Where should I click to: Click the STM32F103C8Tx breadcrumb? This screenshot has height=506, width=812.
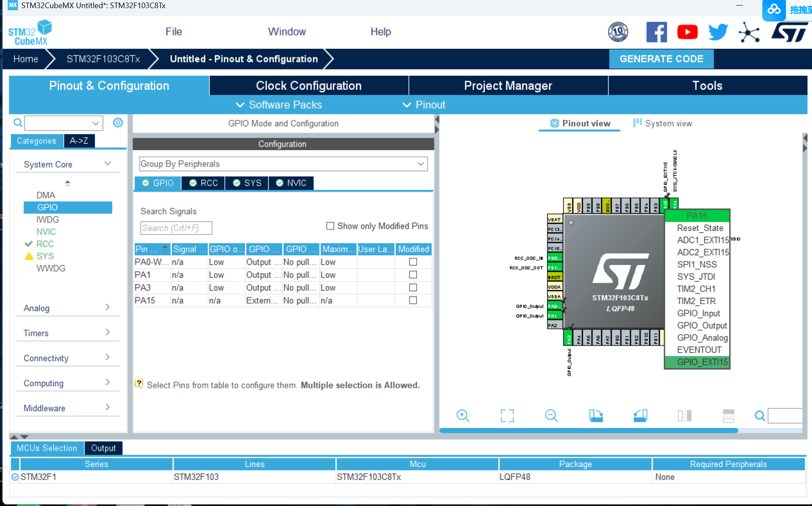point(103,59)
